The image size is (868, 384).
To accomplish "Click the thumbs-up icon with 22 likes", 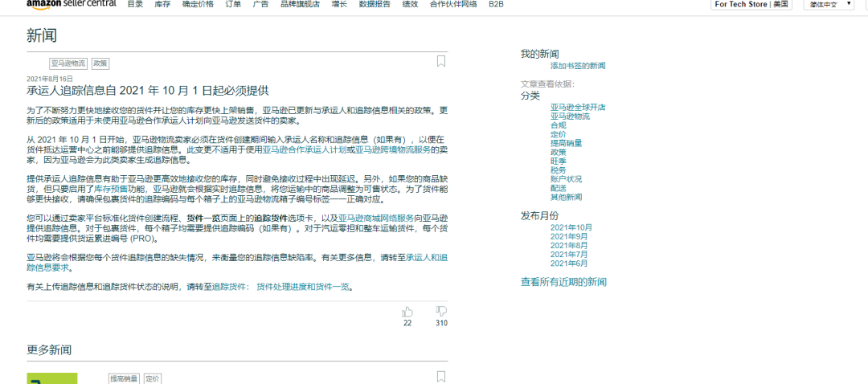I will coord(407,312).
